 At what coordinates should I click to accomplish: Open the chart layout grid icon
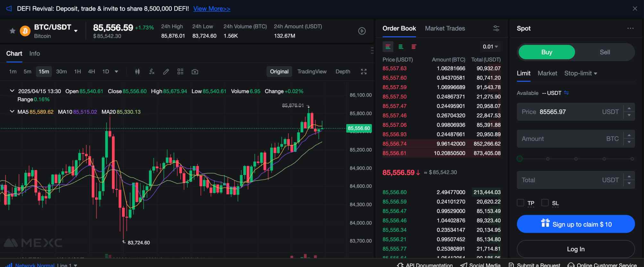[x=180, y=71]
